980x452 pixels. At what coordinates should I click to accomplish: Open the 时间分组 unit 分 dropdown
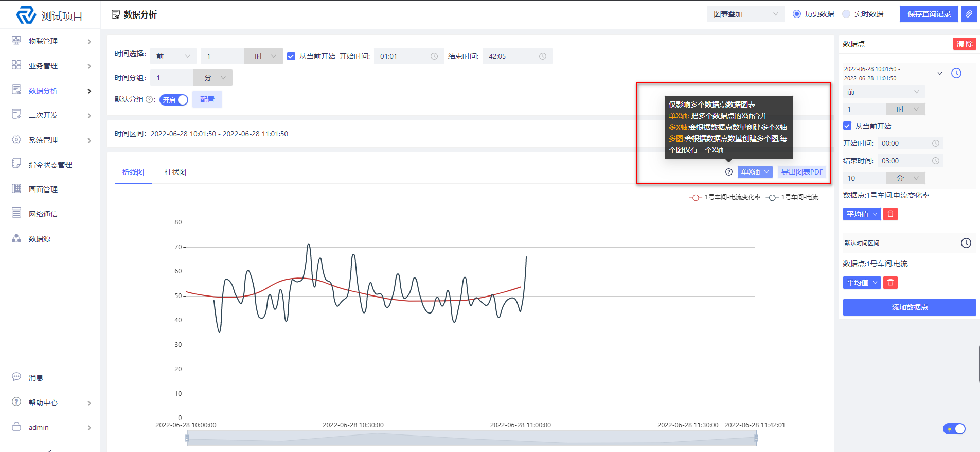click(x=213, y=78)
